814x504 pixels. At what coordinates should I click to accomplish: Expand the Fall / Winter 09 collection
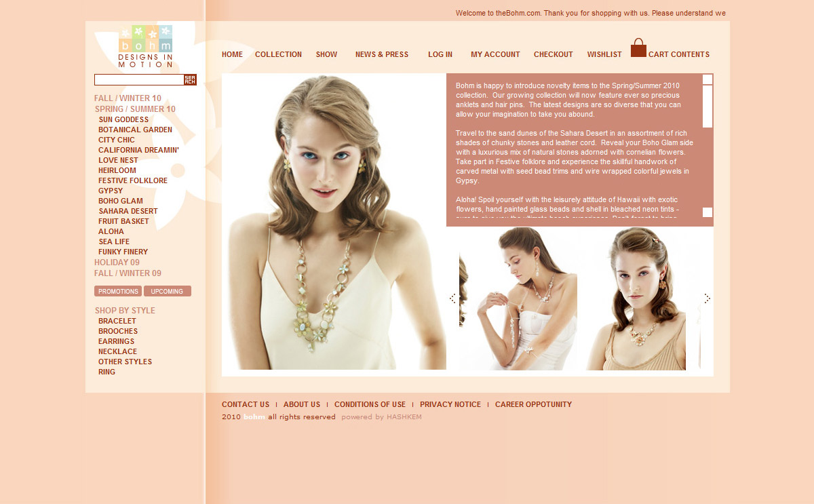(128, 273)
